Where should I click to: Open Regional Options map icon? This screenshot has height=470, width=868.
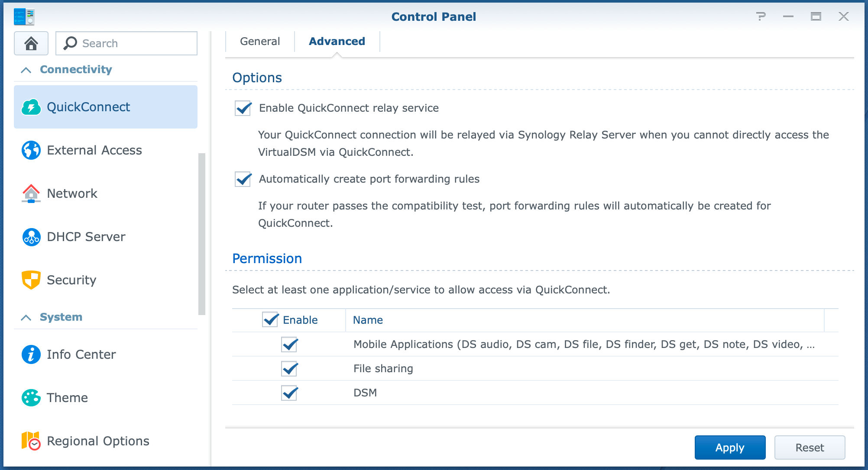tap(31, 441)
